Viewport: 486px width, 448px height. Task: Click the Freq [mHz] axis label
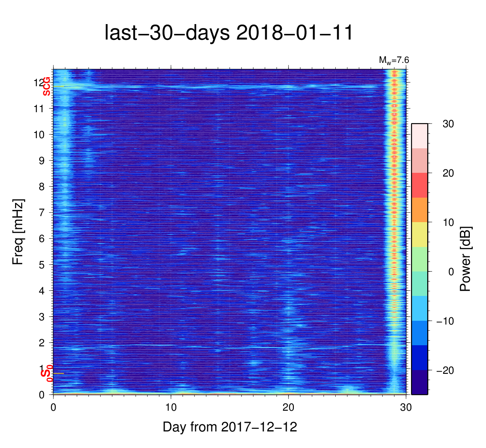[18, 232]
